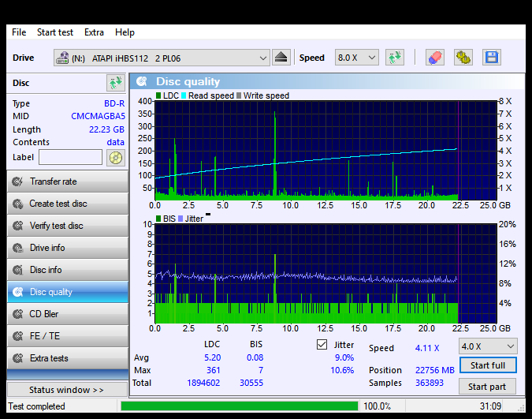Screen dimensions: 532x419
Task: Click the Transfer rate disc icon
Action: click(17, 181)
